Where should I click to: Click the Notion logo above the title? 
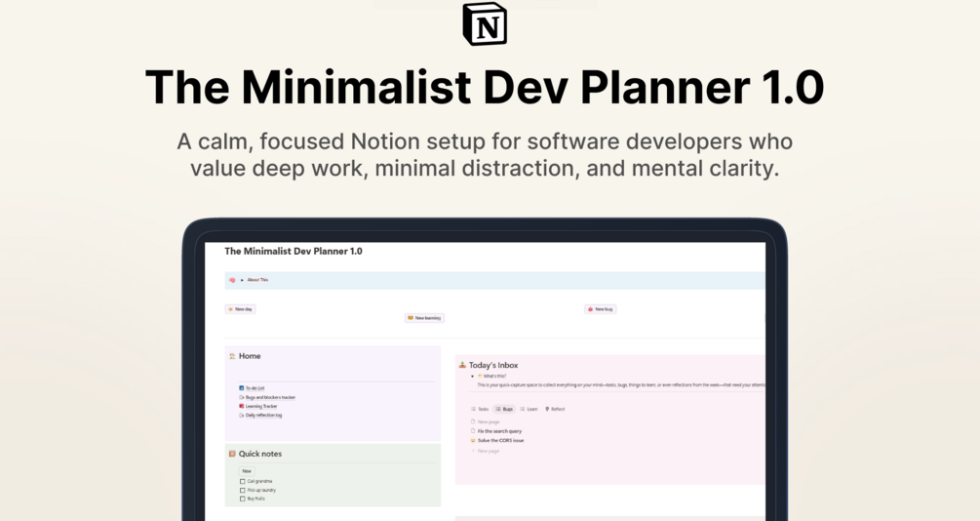point(485,23)
